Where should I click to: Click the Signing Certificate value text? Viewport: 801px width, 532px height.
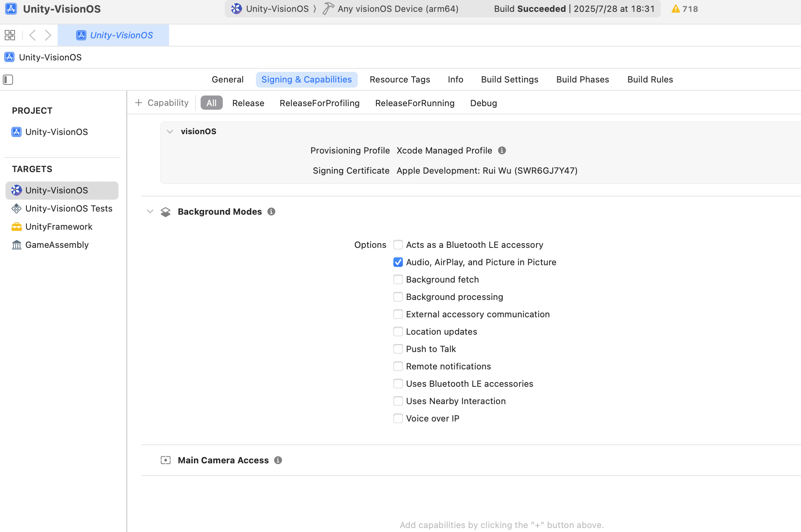point(487,170)
